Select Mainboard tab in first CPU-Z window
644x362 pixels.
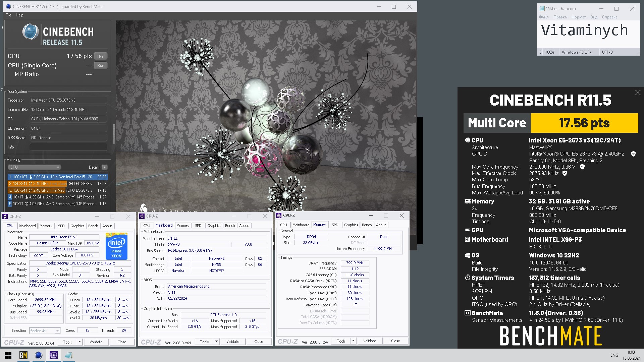click(x=27, y=226)
